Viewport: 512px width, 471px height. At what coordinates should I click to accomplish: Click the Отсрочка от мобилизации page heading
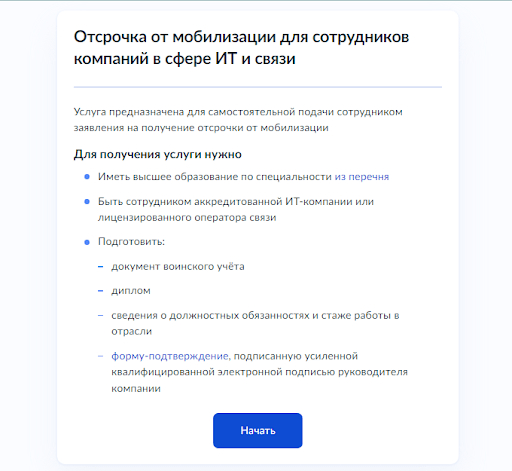coord(241,48)
